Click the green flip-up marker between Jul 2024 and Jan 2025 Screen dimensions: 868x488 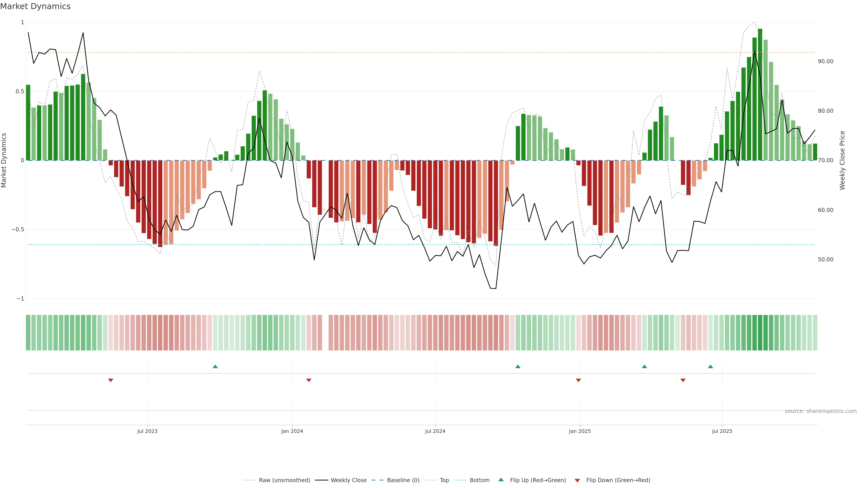[x=518, y=366]
